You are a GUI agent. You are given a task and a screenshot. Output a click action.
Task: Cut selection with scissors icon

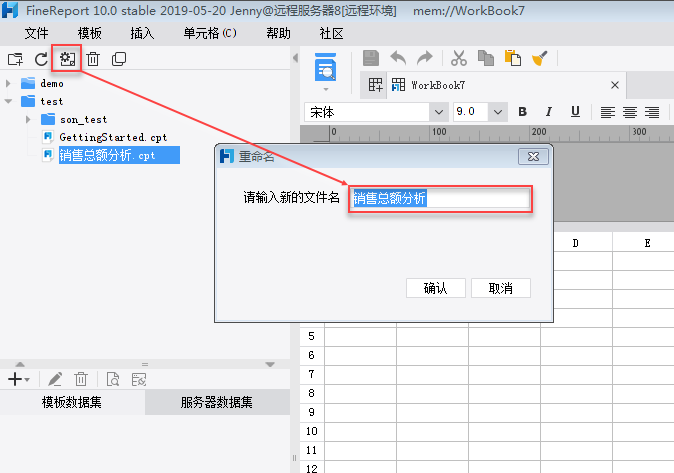point(459,58)
